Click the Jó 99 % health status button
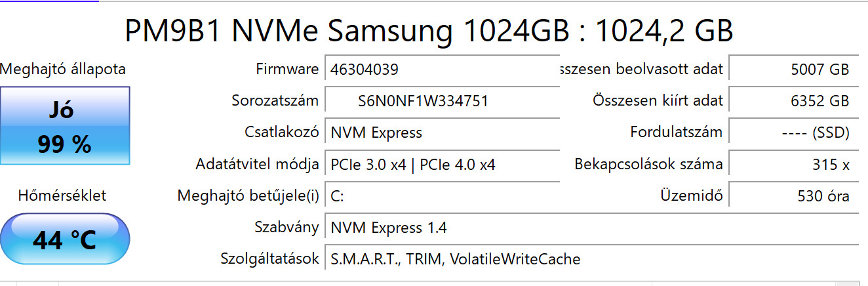Image resolution: width=868 pixels, height=286 pixels. [64, 125]
